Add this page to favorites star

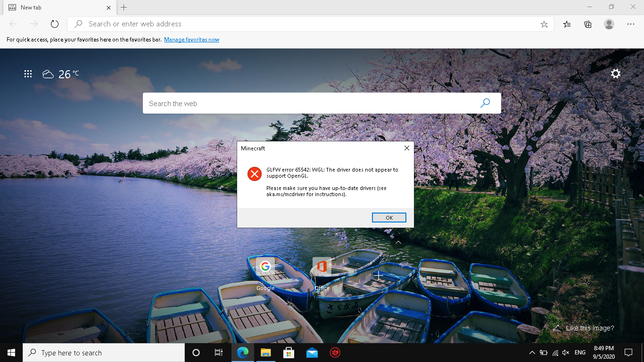click(x=544, y=24)
